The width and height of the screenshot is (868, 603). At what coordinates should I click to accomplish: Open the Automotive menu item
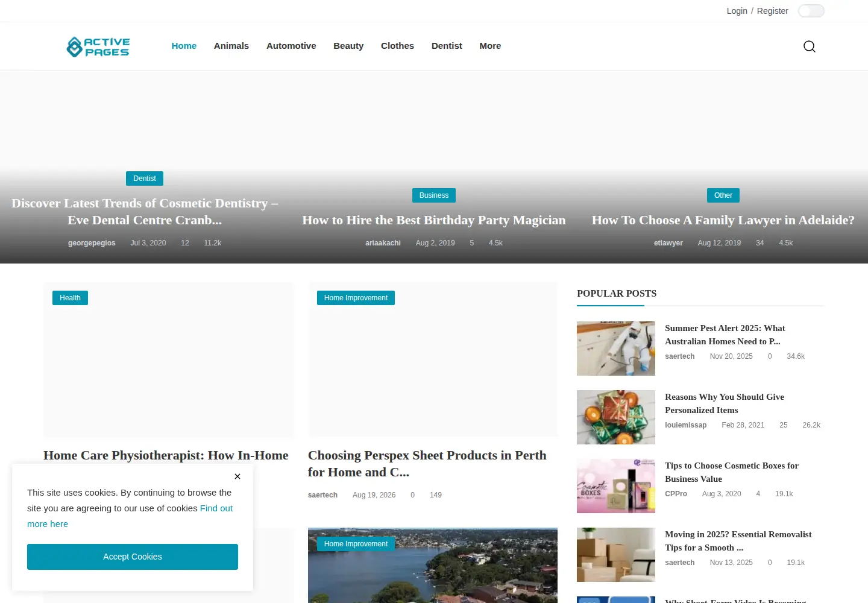(x=291, y=46)
